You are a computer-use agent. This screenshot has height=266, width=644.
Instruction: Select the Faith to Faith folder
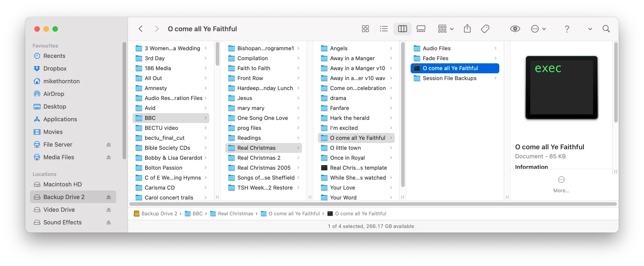[264, 68]
